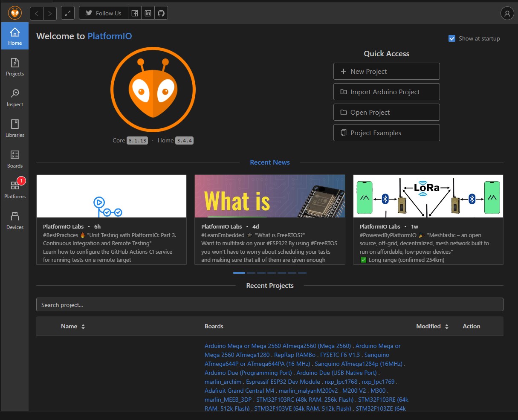Click Home version 3.4.4 badge
This screenshot has width=518, height=420.
coord(185,141)
